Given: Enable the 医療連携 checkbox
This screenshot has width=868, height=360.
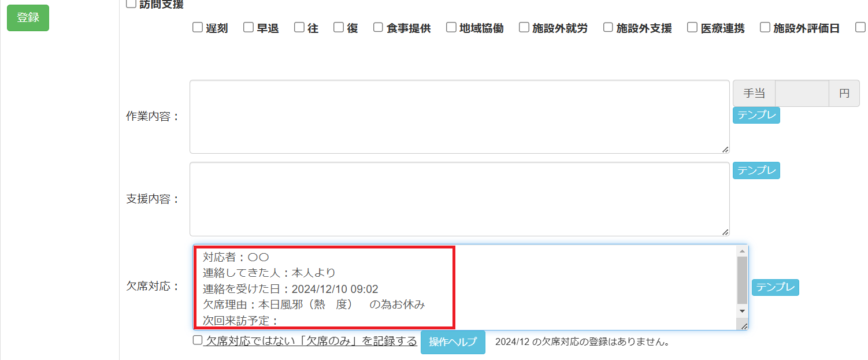Looking at the screenshot, I should pyautogui.click(x=692, y=27).
